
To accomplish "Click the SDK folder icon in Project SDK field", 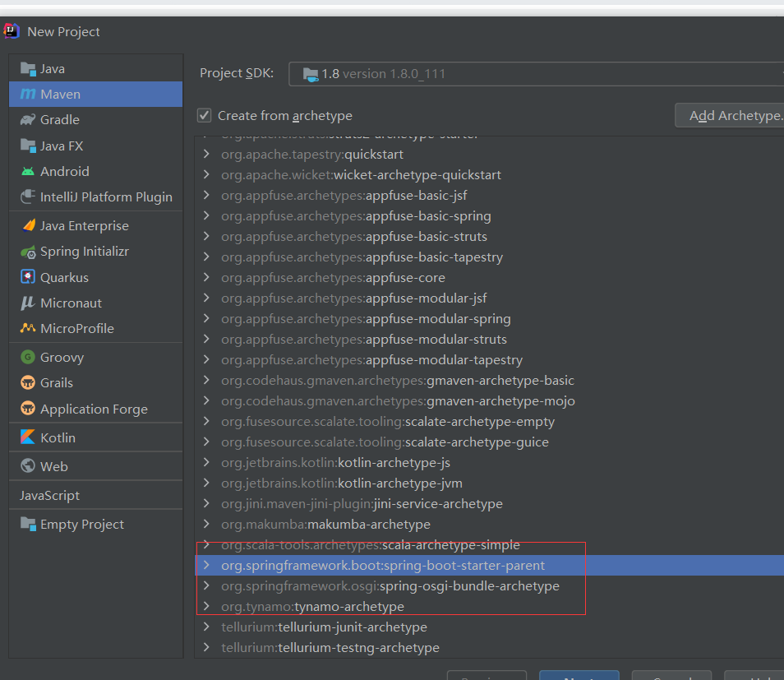I will 311,75.
